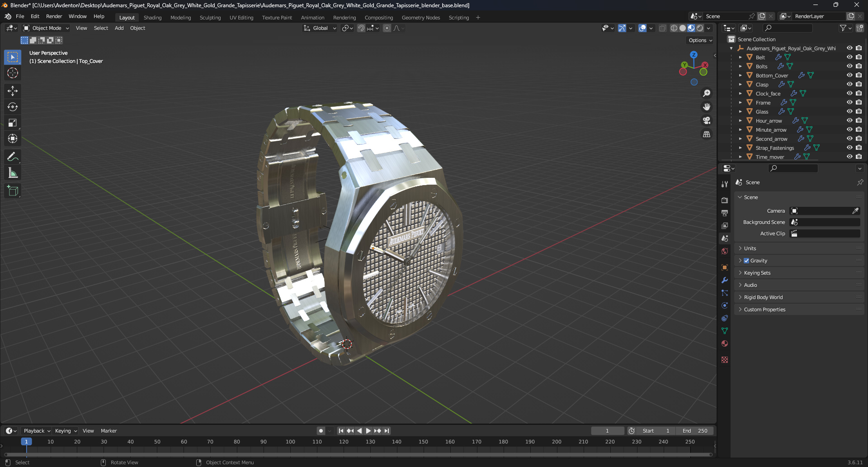Open the World properties tab
The width and height of the screenshot is (868, 467).
(725, 251)
